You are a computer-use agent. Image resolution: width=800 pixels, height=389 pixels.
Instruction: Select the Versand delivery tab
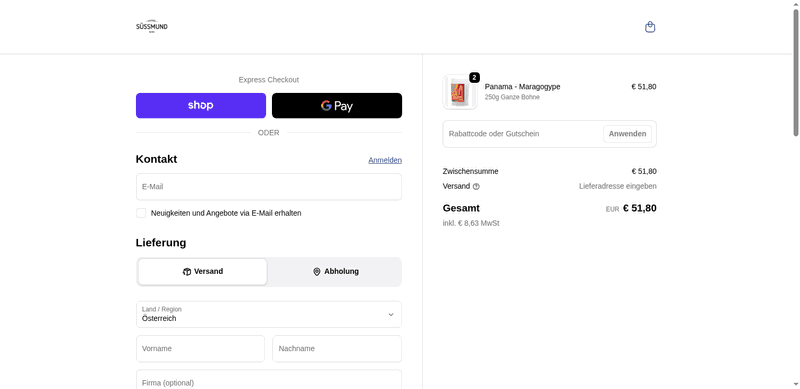point(203,272)
